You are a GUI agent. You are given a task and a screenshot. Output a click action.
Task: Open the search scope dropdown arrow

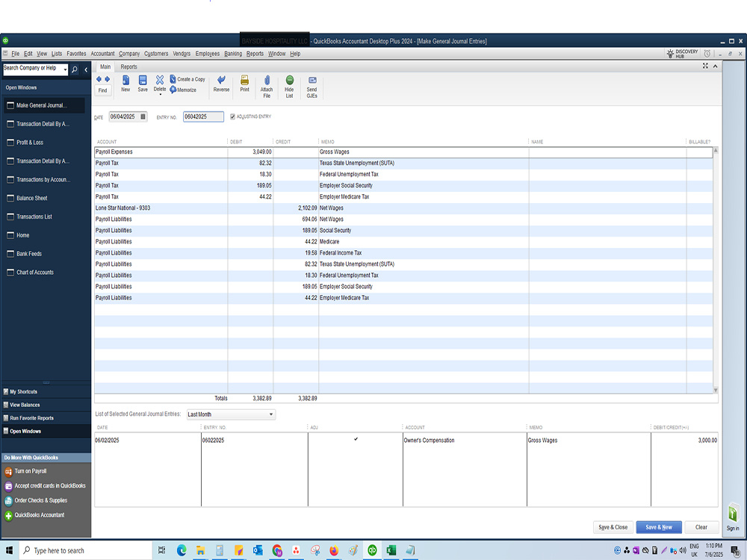[65, 70]
